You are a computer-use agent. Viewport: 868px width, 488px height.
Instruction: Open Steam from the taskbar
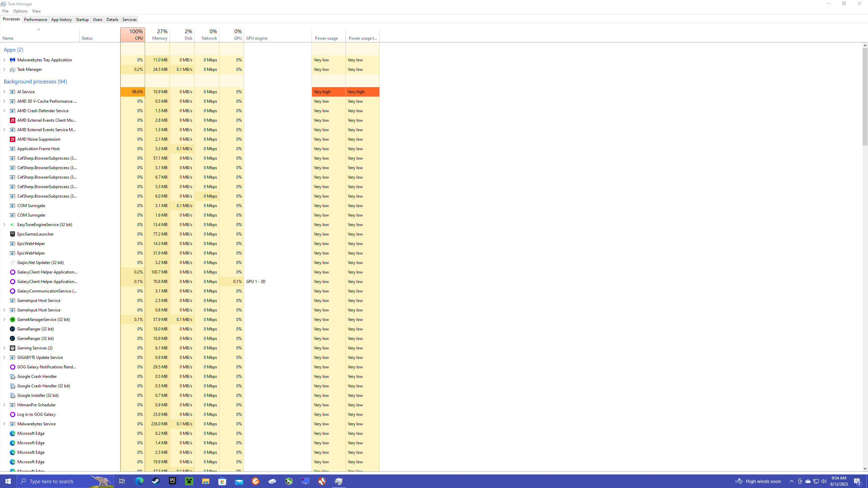point(156,481)
